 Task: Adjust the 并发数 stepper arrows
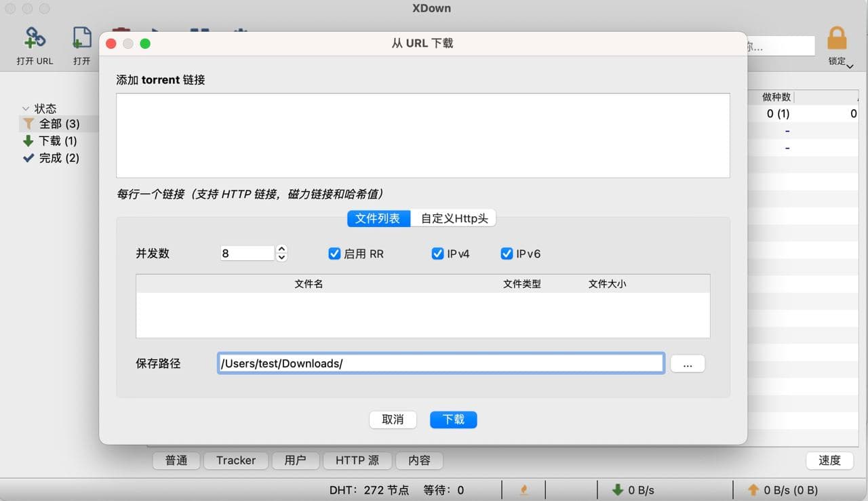click(282, 254)
